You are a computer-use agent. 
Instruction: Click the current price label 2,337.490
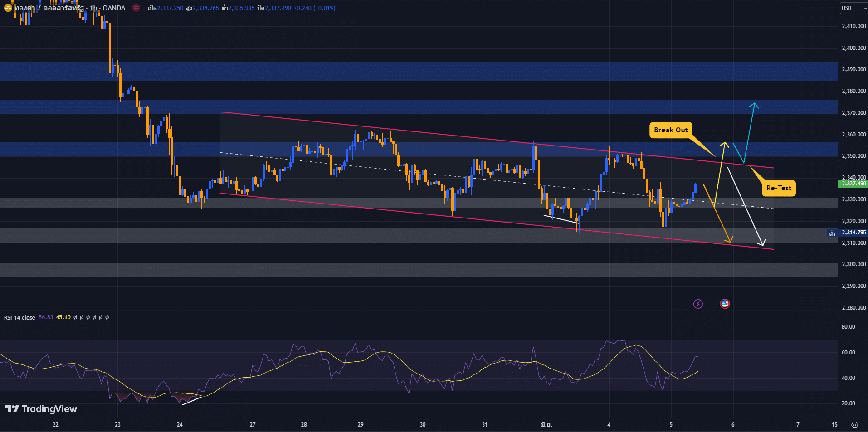[853, 184]
